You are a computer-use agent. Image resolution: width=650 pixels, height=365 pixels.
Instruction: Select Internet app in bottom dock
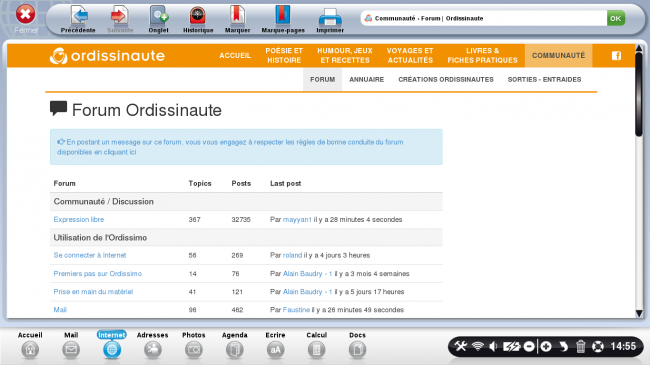click(112, 345)
